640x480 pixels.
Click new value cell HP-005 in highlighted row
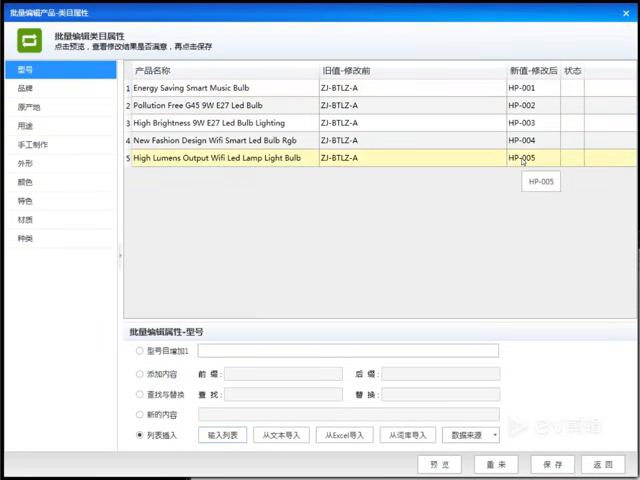click(533, 158)
